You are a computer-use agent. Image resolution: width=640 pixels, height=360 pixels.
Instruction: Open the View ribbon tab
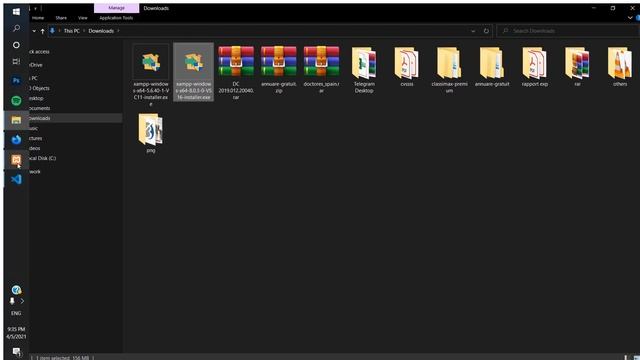pos(83,18)
